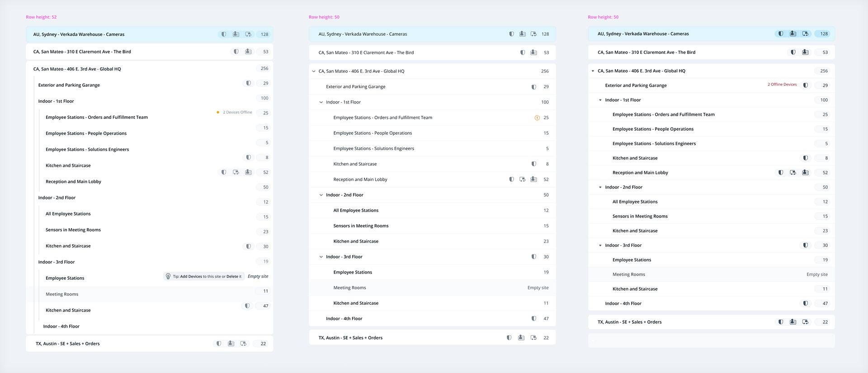The height and width of the screenshot is (373, 868).
Task: Click shield icon on Exterior and Parking row, middle panel
Action: [x=534, y=87]
